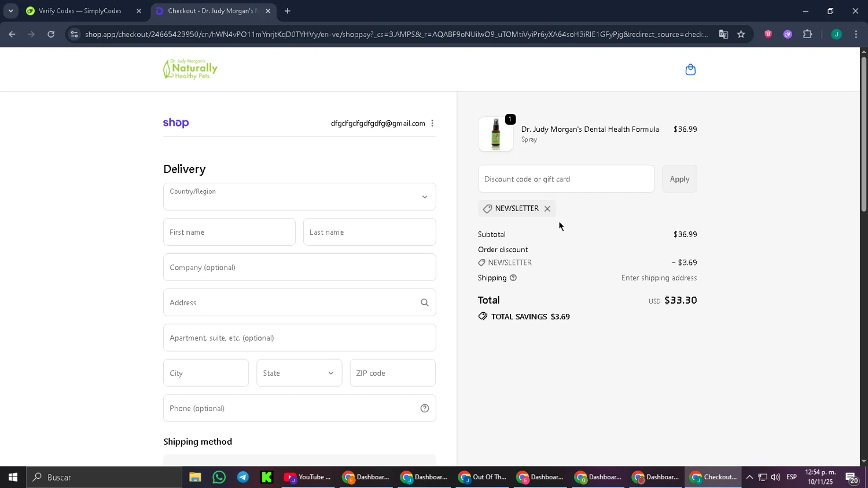Close the Verify Codes SimplyCodes tab
Viewport: 868px width, 488px height.
[139, 11]
